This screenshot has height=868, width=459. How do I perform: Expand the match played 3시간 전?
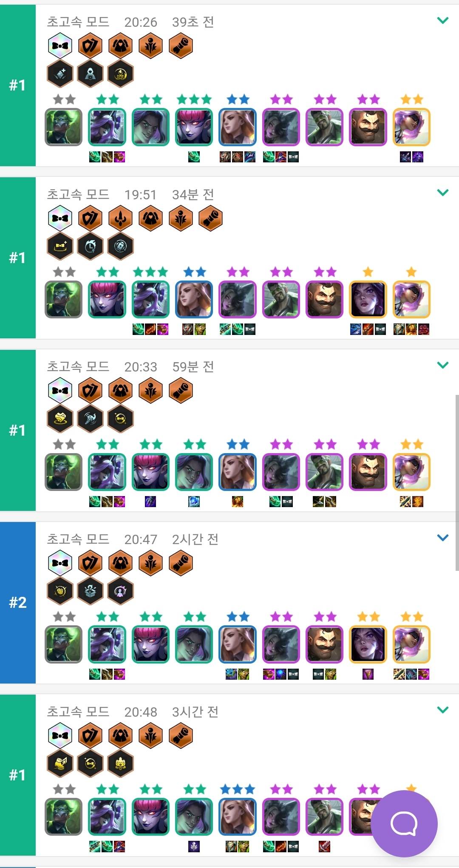click(x=443, y=710)
